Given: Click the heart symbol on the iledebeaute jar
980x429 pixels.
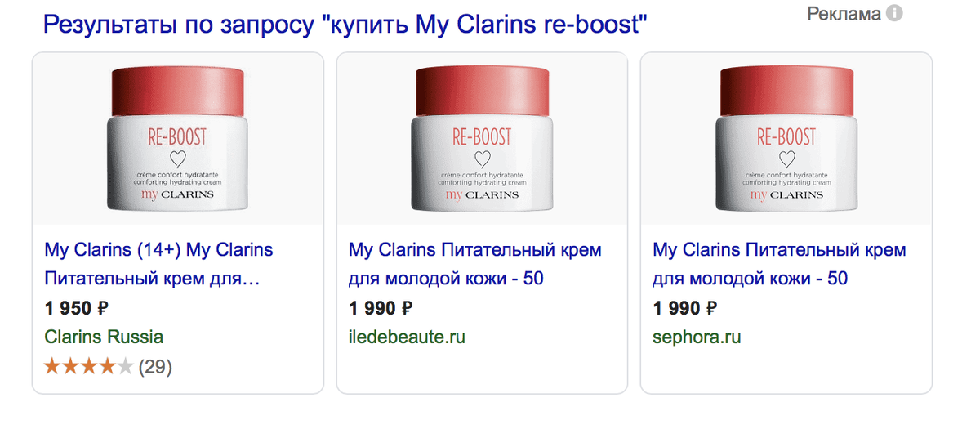Looking at the screenshot, I should pyautogui.click(x=481, y=159).
